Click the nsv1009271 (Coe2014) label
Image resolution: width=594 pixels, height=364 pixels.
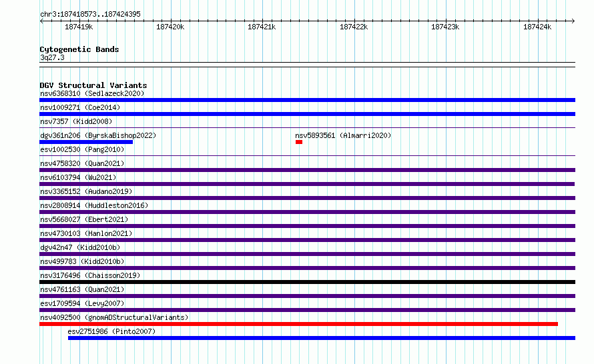pyautogui.click(x=80, y=107)
